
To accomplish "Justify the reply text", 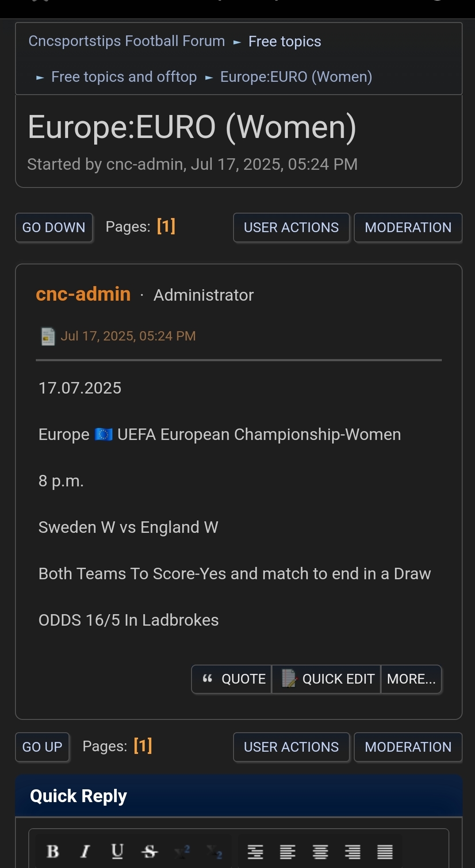I will tap(385, 851).
